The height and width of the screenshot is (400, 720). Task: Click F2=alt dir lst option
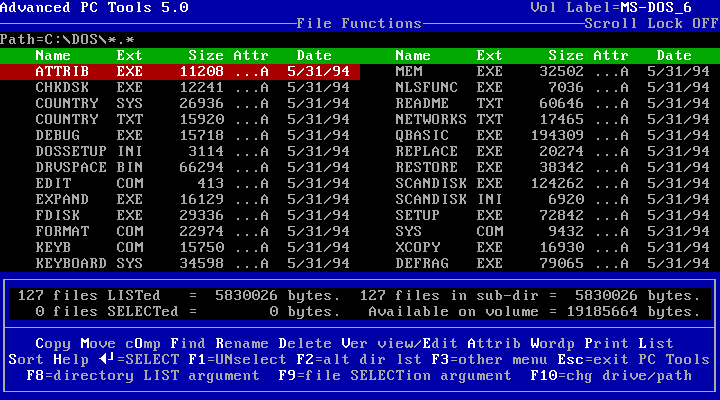[x=359, y=360]
